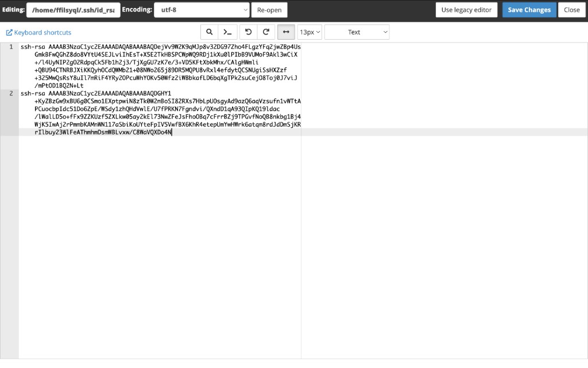The image size is (588, 368).
Task: Open the Text syntax mode dropdown
Action: click(357, 32)
